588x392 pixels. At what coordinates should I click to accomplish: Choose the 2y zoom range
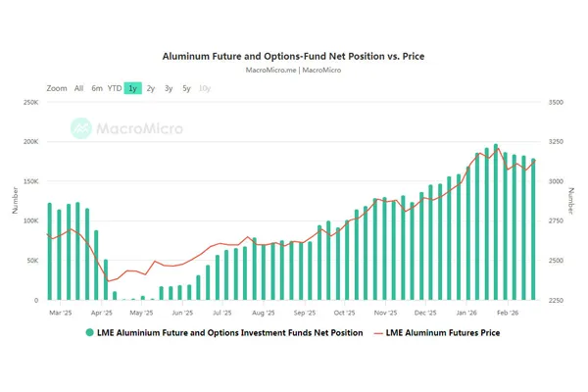click(151, 88)
